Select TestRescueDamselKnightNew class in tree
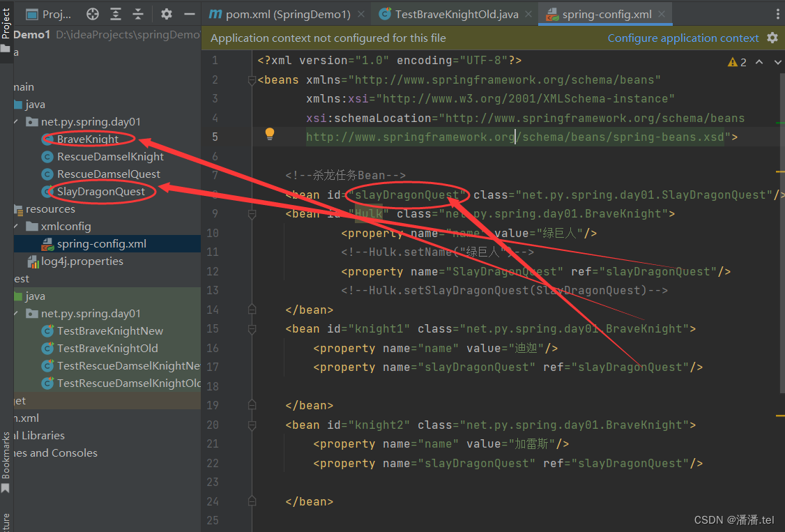 point(121,366)
